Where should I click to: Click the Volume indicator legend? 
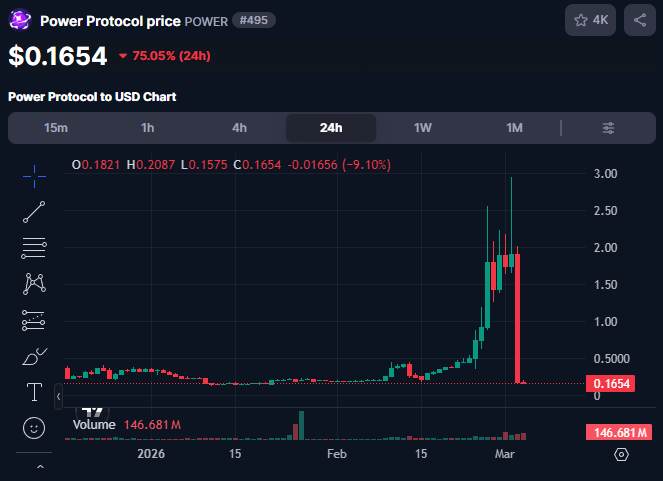tap(127, 425)
